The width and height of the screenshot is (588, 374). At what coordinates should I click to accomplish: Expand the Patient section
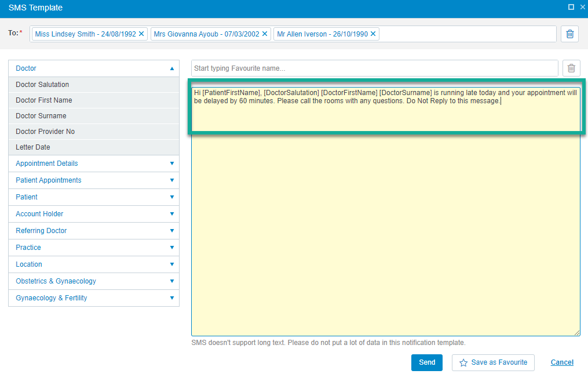(94, 197)
